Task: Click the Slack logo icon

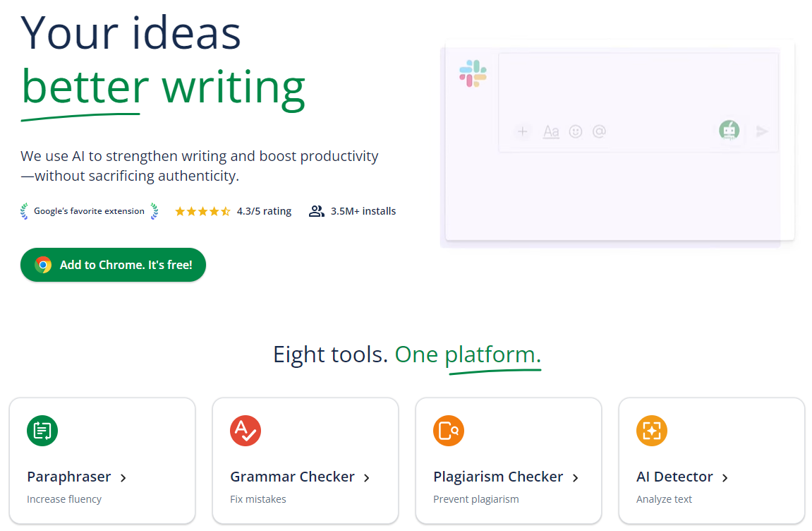Action: pos(473,73)
